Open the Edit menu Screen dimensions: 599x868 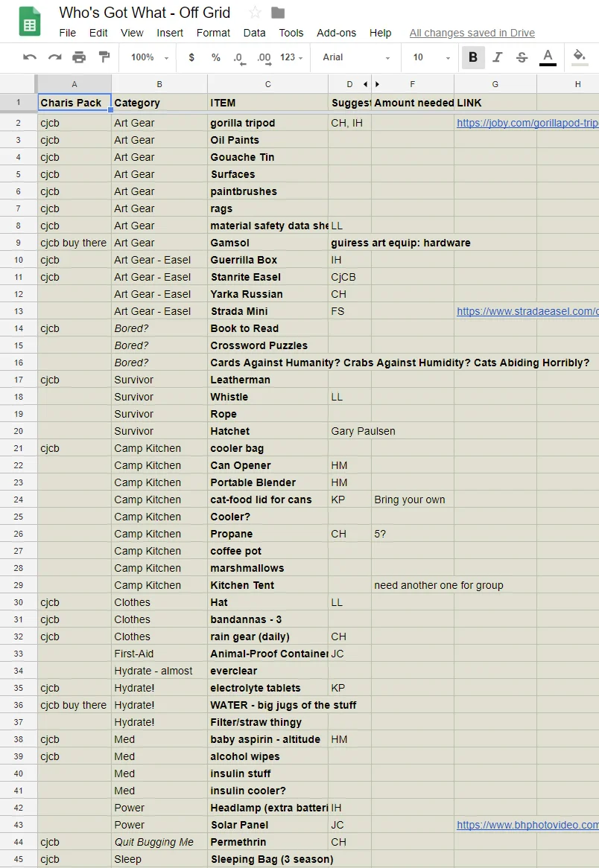[98, 33]
